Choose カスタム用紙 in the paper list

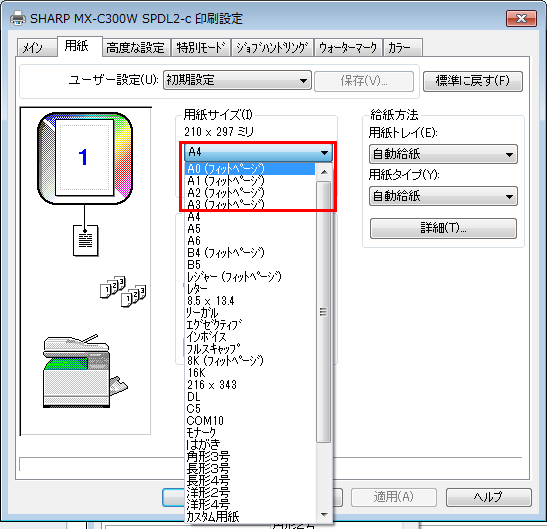pos(212,516)
